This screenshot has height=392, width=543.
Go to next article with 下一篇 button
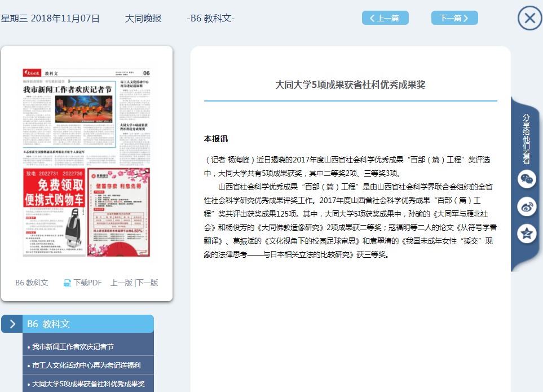pyautogui.click(x=454, y=18)
